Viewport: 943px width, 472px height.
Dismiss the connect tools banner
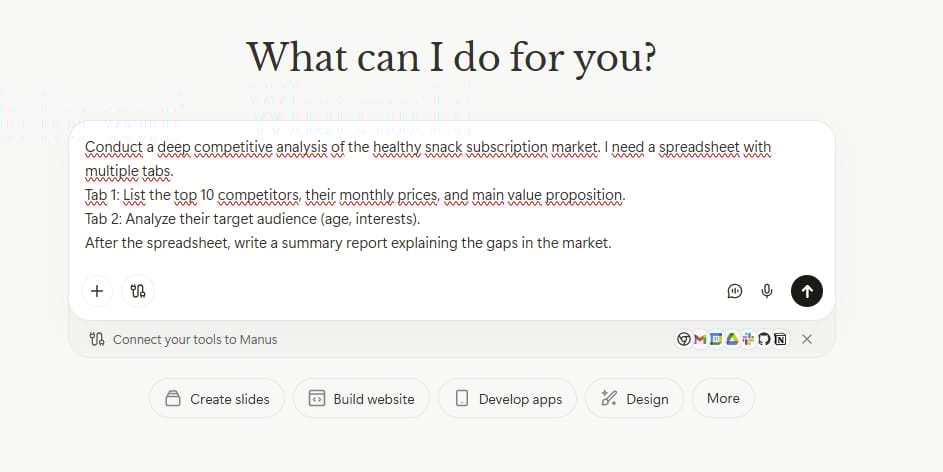tap(807, 339)
